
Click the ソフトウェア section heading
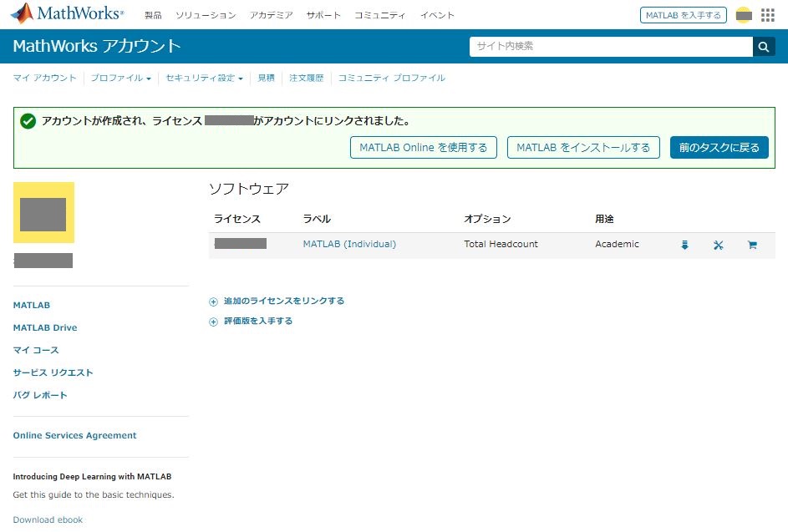(249, 189)
